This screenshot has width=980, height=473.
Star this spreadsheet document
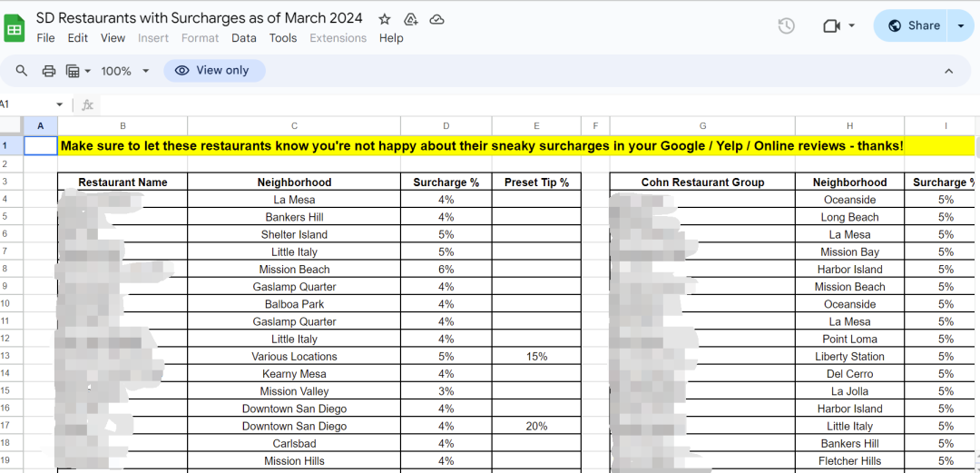point(385,19)
